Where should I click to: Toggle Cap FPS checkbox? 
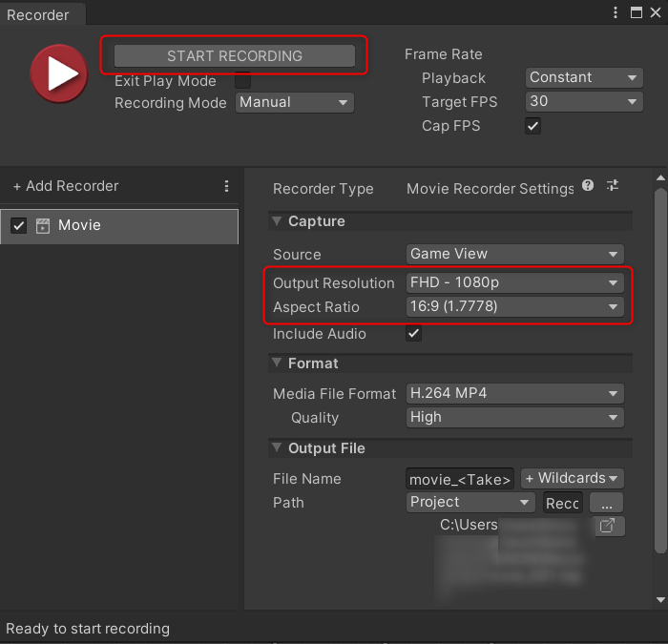pyautogui.click(x=532, y=126)
